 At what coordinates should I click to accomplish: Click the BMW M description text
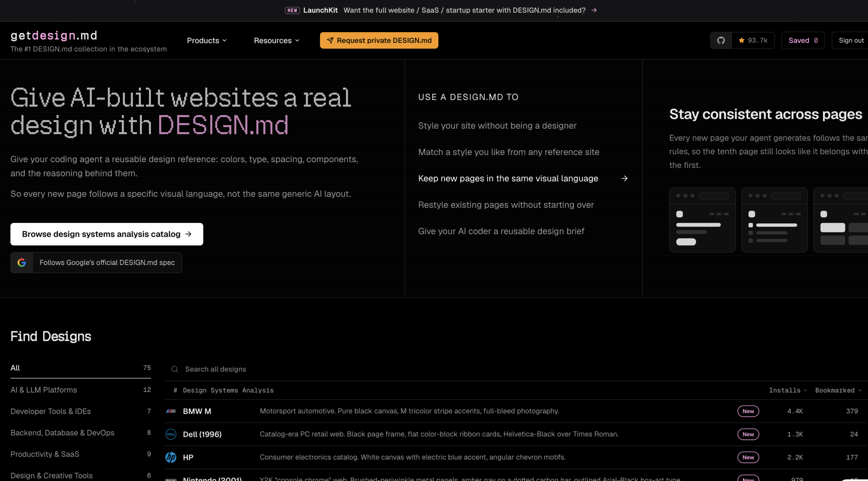tap(409, 411)
